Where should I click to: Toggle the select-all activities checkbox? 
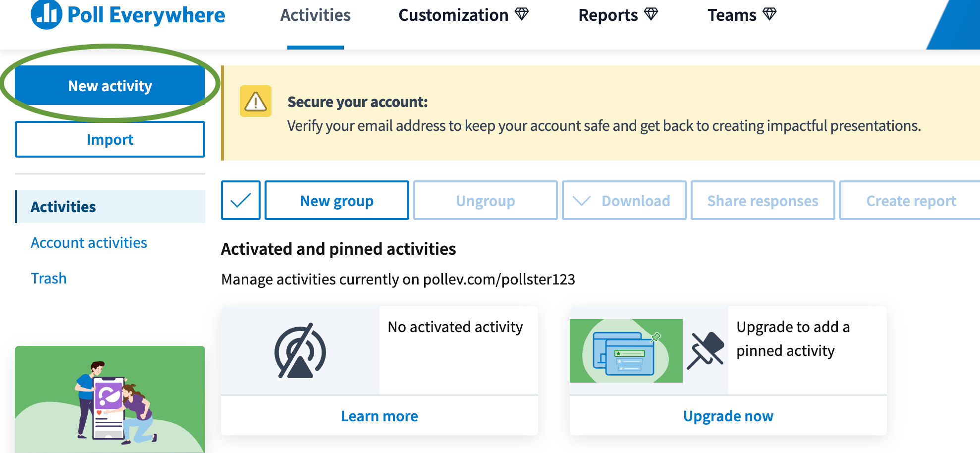coord(241,200)
